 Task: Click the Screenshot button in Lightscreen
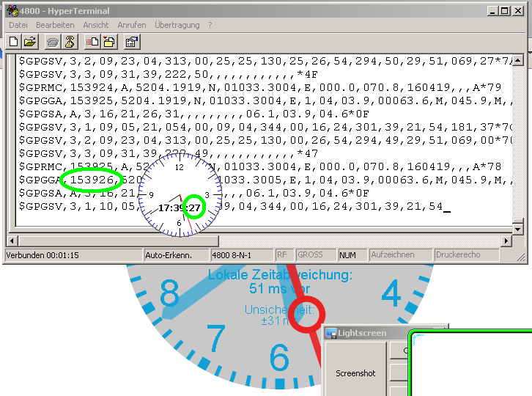click(355, 373)
